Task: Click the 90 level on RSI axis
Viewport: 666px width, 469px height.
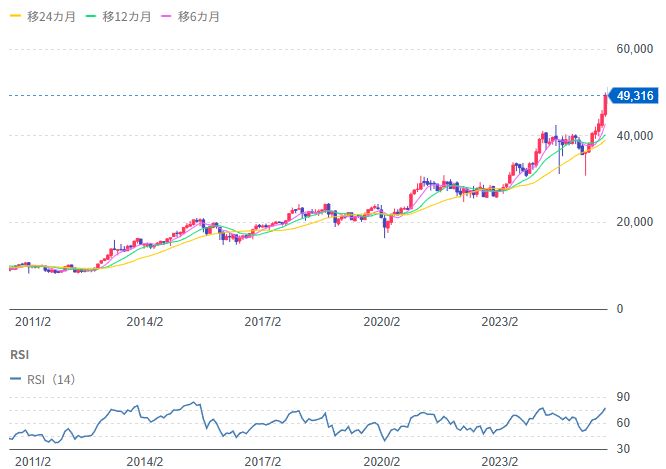Action: coord(623,398)
